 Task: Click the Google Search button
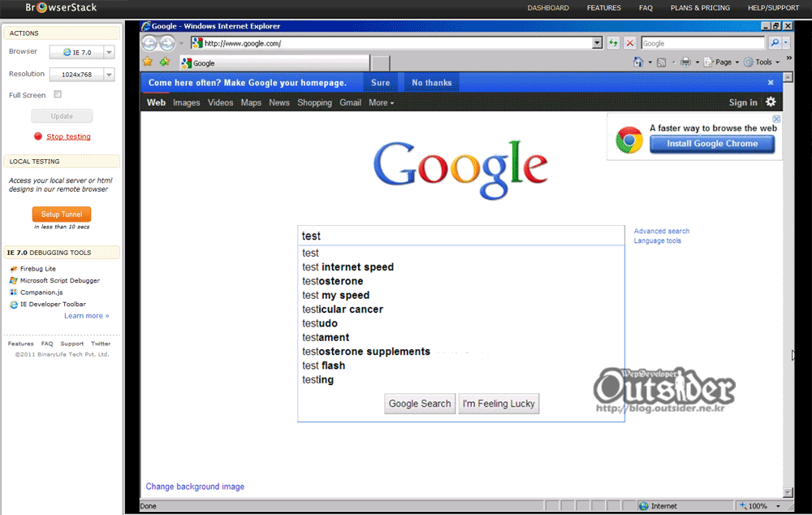(420, 404)
